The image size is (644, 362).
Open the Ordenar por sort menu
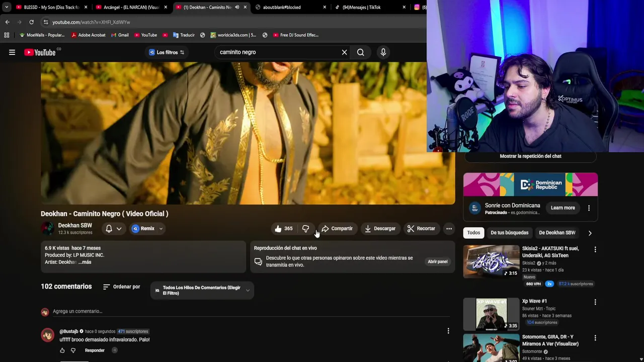(121, 287)
